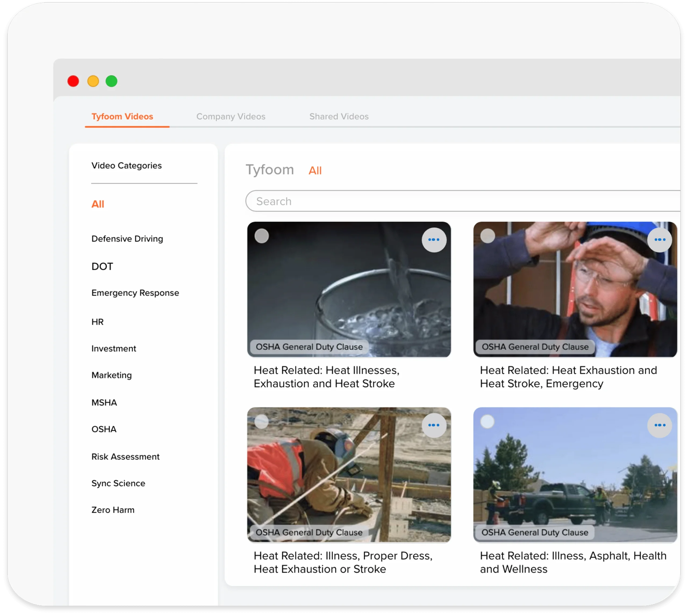Viewport: 688px width, 616px height.
Task: Maximize window with green button
Action: [x=111, y=81]
